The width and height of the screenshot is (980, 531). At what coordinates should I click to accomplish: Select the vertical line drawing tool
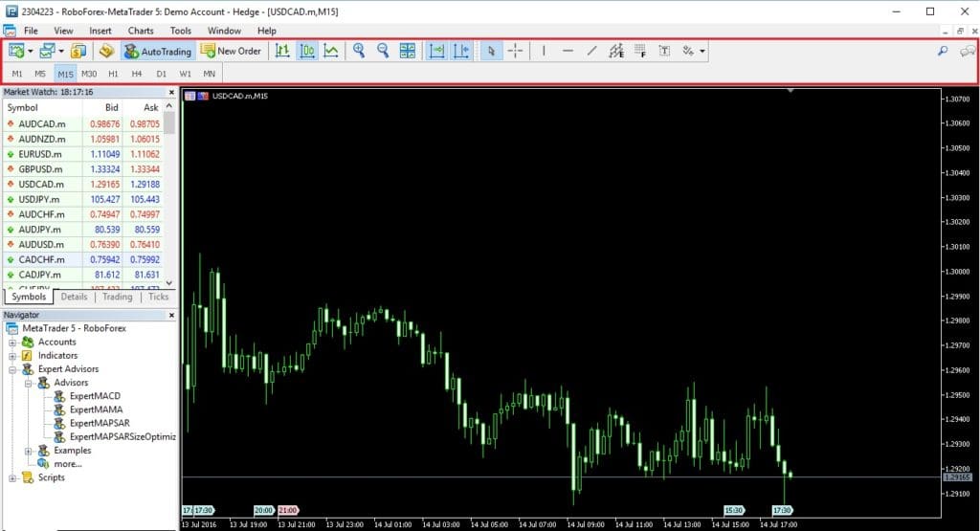click(x=544, y=52)
